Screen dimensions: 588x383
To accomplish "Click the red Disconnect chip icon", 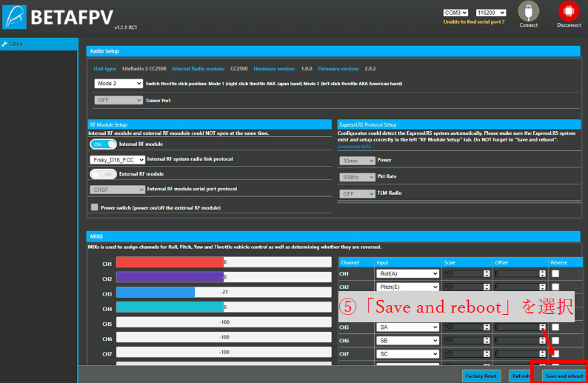I will coord(569,11).
